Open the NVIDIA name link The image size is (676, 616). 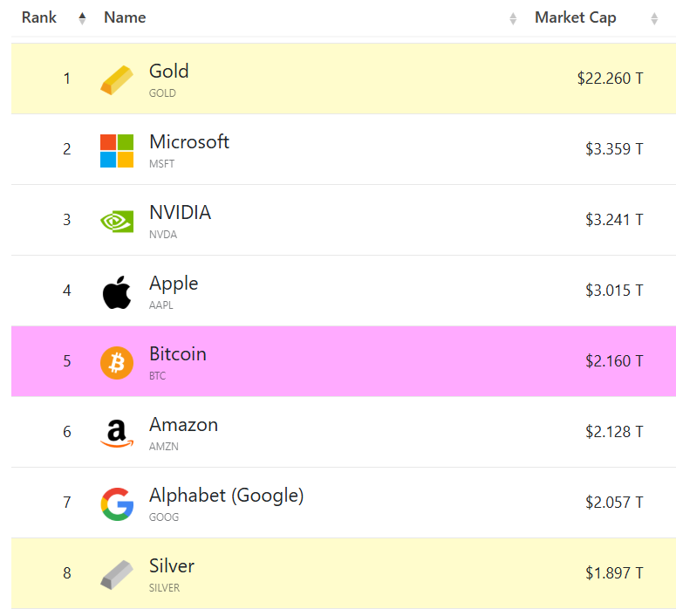180,213
